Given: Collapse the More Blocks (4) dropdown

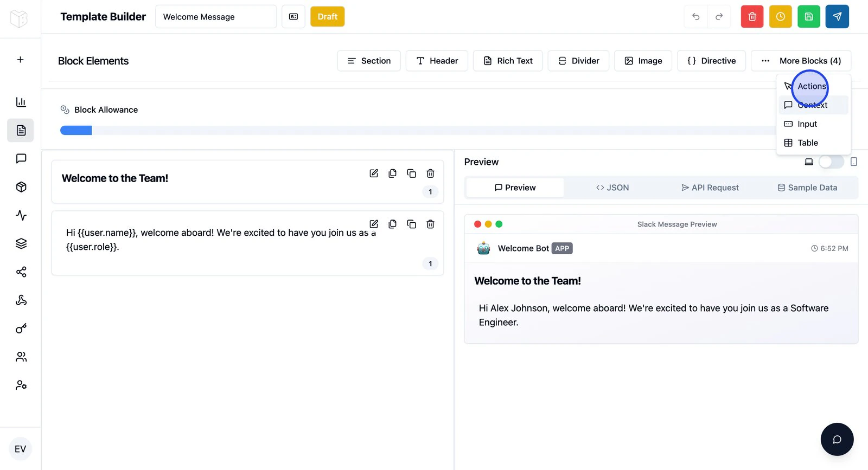Looking at the screenshot, I should (x=801, y=61).
